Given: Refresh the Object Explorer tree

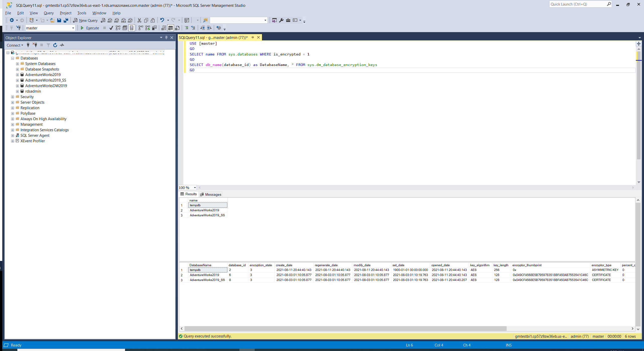Looking at the screenshot, I should [55, 45].
